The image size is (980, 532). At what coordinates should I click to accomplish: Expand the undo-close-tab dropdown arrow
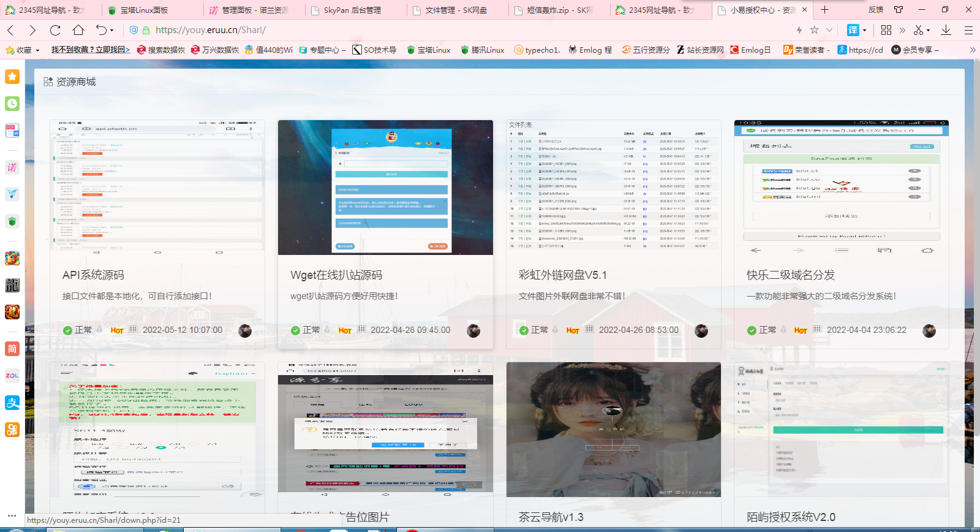(x=112, y=30)
